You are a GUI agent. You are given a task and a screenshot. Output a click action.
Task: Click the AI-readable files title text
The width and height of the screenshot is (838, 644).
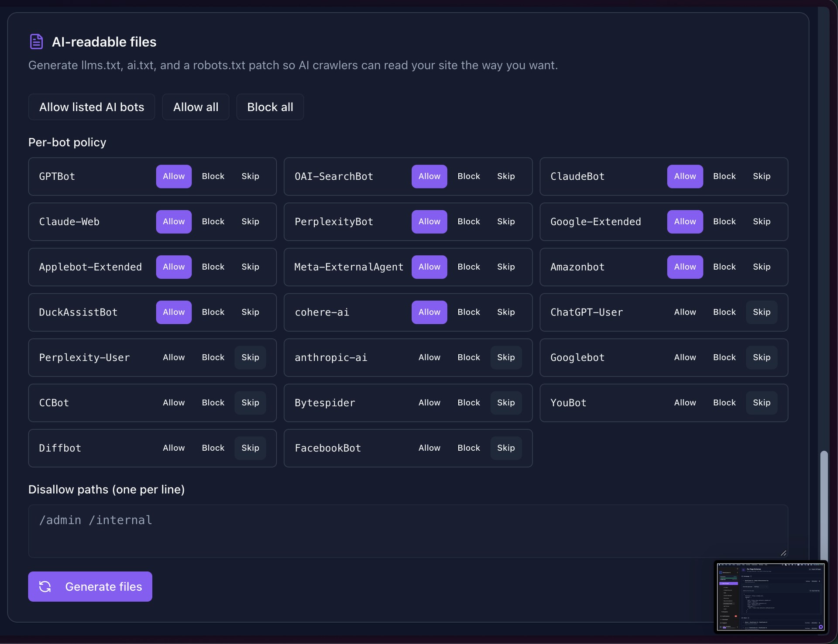point(104,42)
